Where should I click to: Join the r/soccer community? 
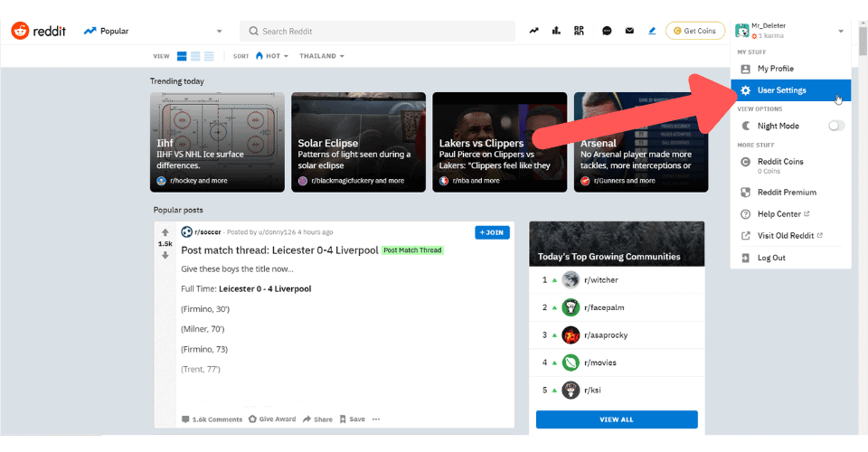pos(492,232)
